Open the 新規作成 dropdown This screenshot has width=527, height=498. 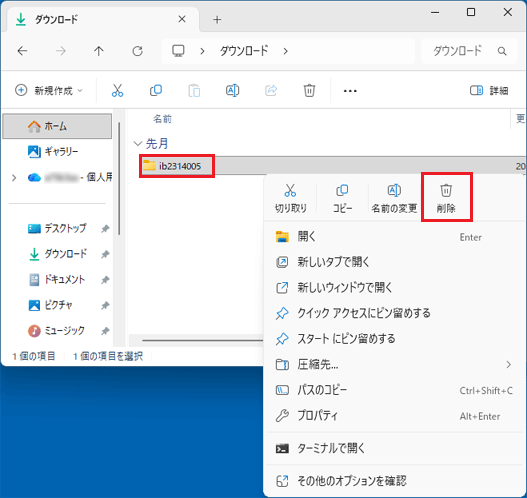coord(49,90)
